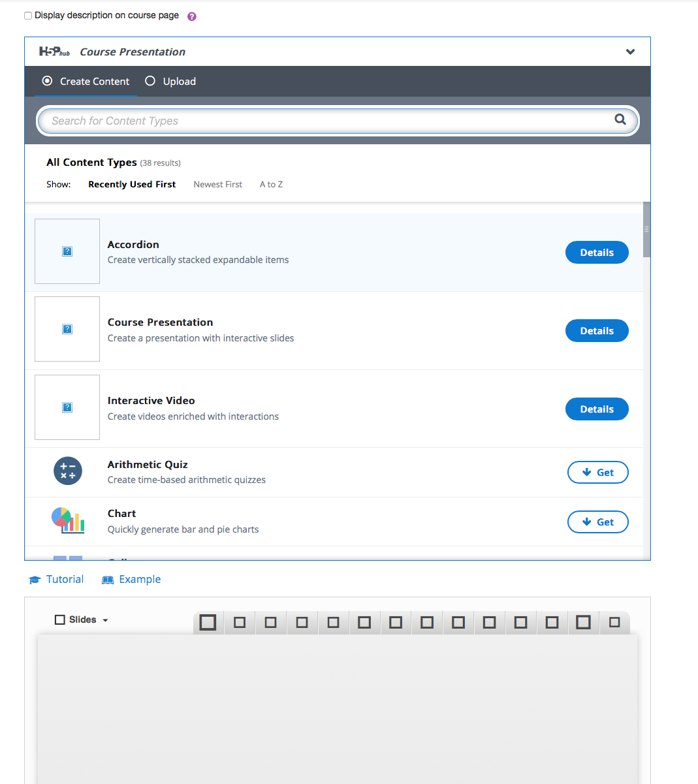Click the '(38 results)' count text

click(161, 163)
